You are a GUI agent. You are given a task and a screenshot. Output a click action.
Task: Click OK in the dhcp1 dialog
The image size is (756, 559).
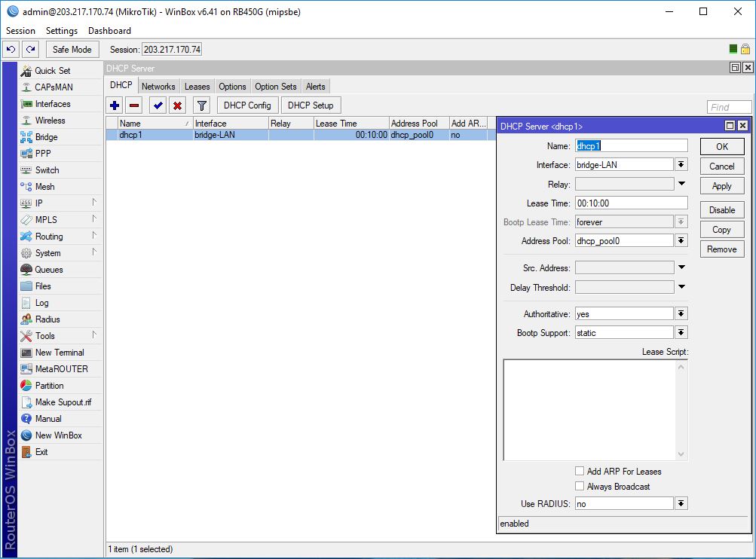click(722, 146)
